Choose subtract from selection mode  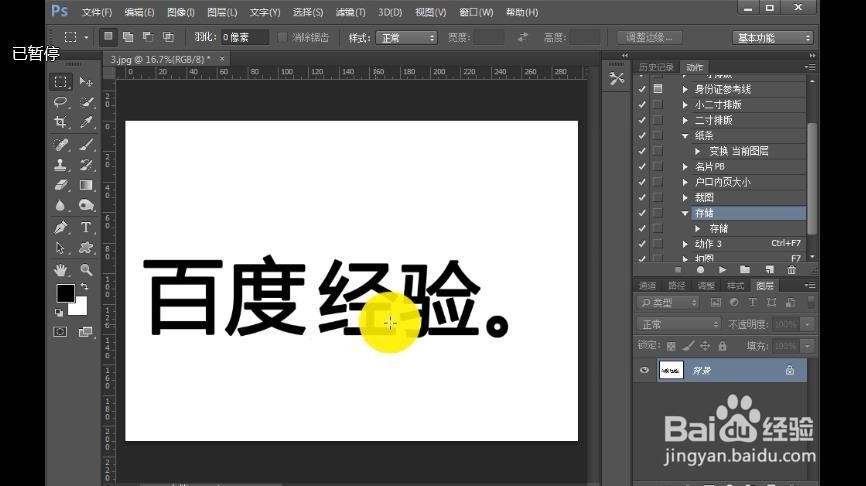[148, 37]
